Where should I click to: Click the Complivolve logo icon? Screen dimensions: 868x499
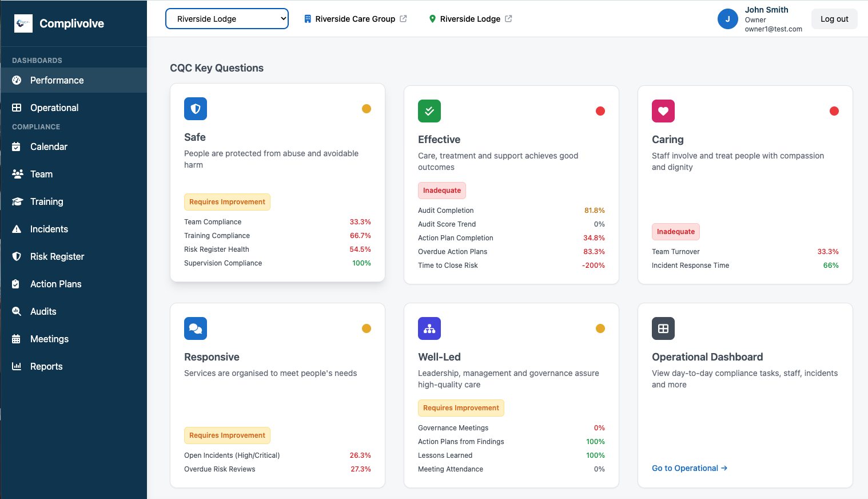(x=23, y=23)
